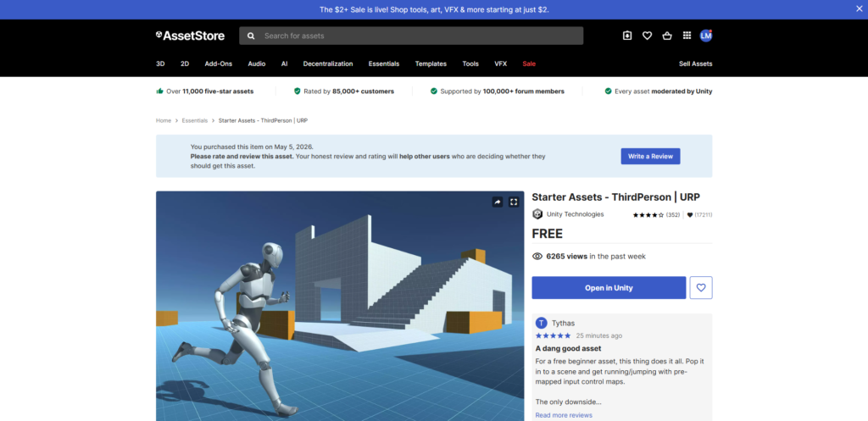Click the Write a Review button
This screenshot has height=421, width=868.
[x=650, y=156]
